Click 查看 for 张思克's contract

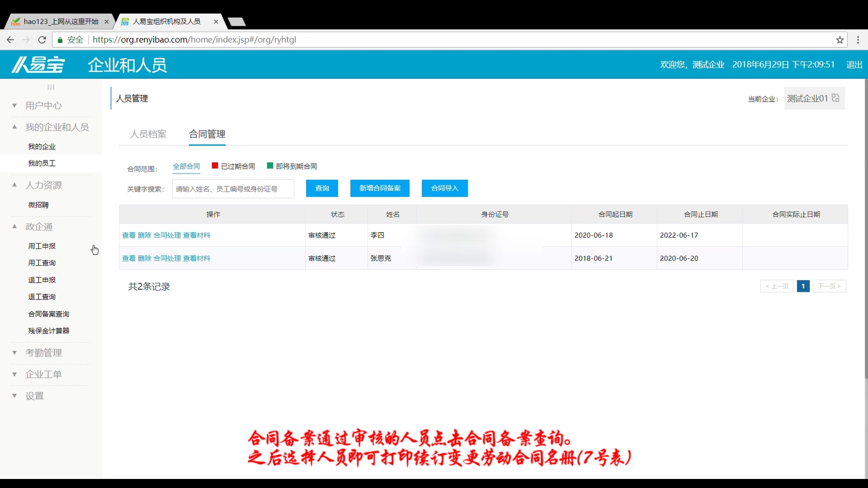(128, 258)
